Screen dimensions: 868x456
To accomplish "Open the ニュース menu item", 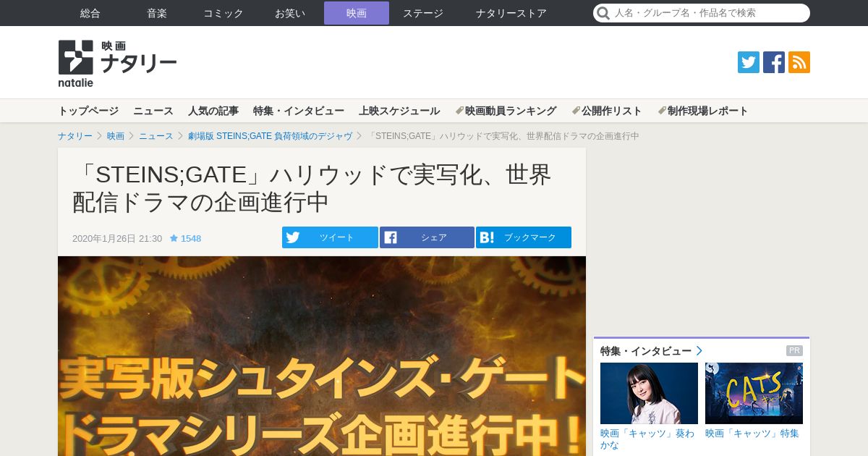I will coord(153,111).
